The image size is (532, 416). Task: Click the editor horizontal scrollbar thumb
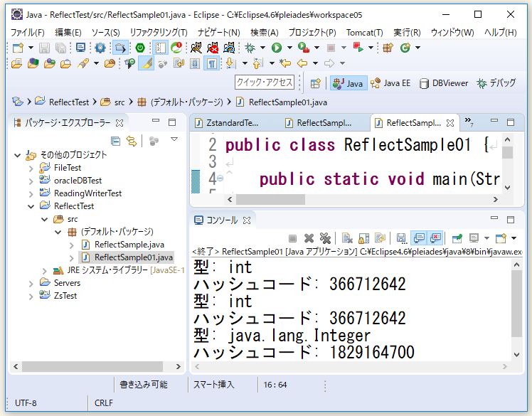pos(270,200)
